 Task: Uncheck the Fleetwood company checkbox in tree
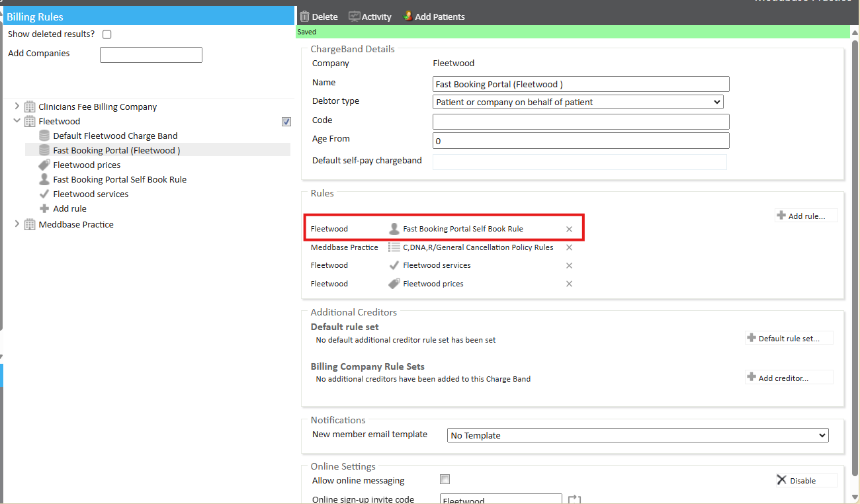[286, 122]
